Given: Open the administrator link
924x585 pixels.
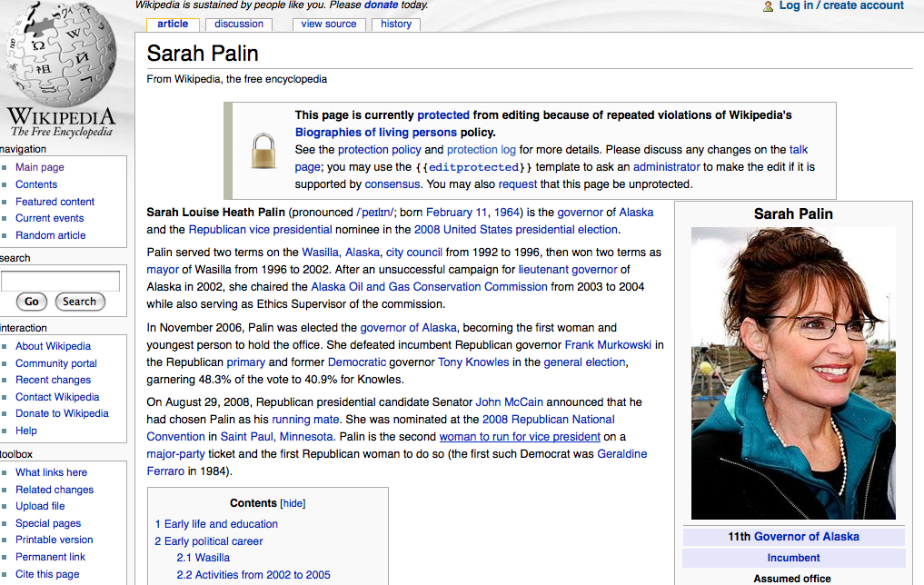Looking at the screenshot, I should tap(667, 167).
